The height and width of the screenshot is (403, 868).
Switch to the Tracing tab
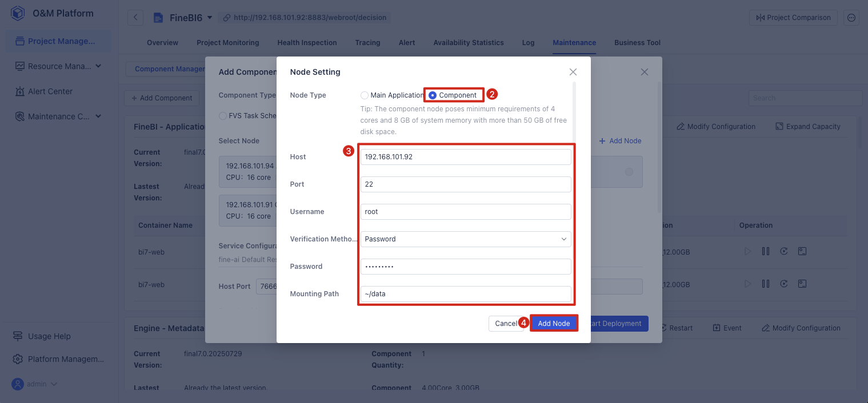click(367, 42)
